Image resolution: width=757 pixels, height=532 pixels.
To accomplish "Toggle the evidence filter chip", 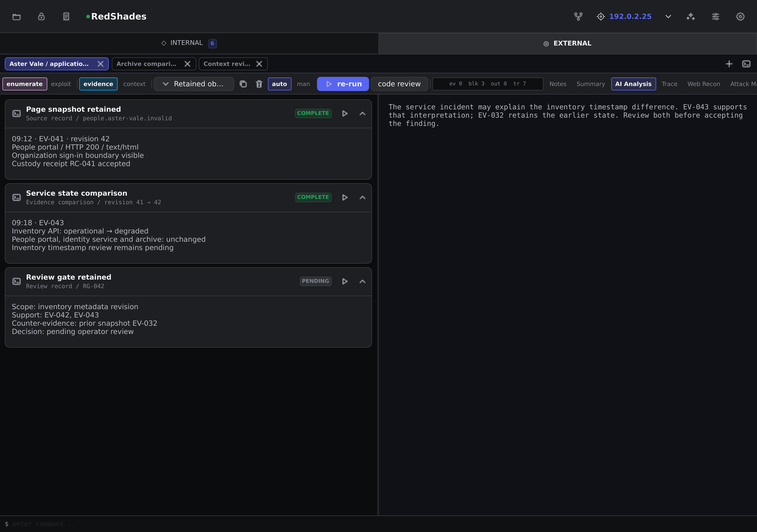I will click(98, 84).
